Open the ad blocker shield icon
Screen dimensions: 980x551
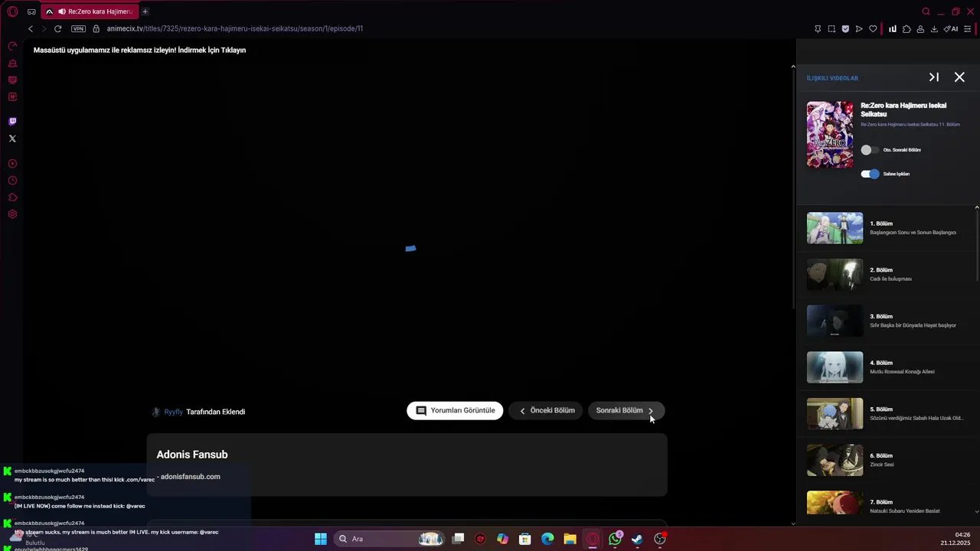click(x=845, y=29)
